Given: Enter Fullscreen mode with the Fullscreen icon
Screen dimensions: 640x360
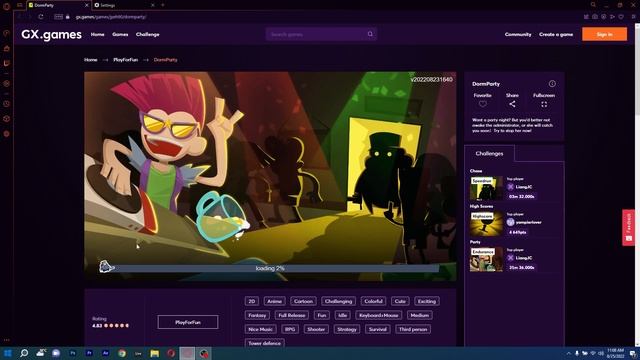Looking at the screenshot, I should (544, 104).
